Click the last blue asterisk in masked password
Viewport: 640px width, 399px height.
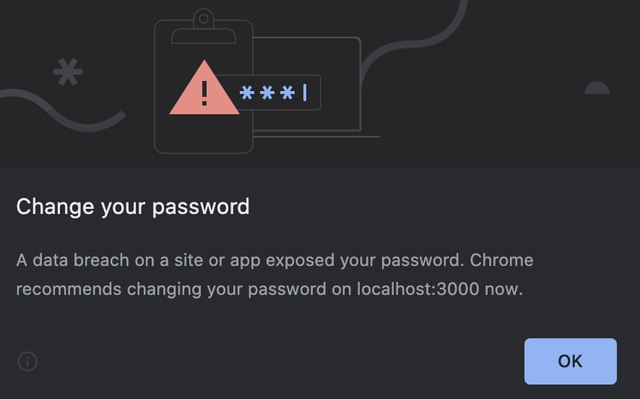coord(287,93)
